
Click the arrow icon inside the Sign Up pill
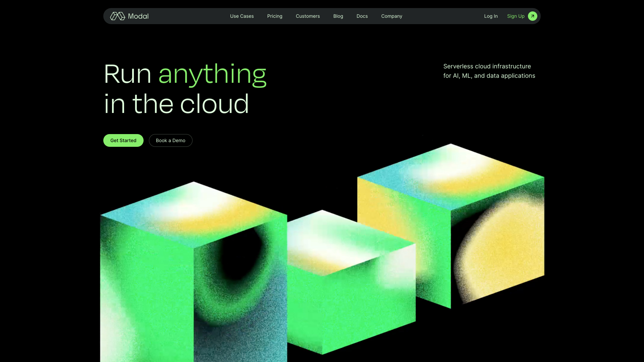click(532, 16)
